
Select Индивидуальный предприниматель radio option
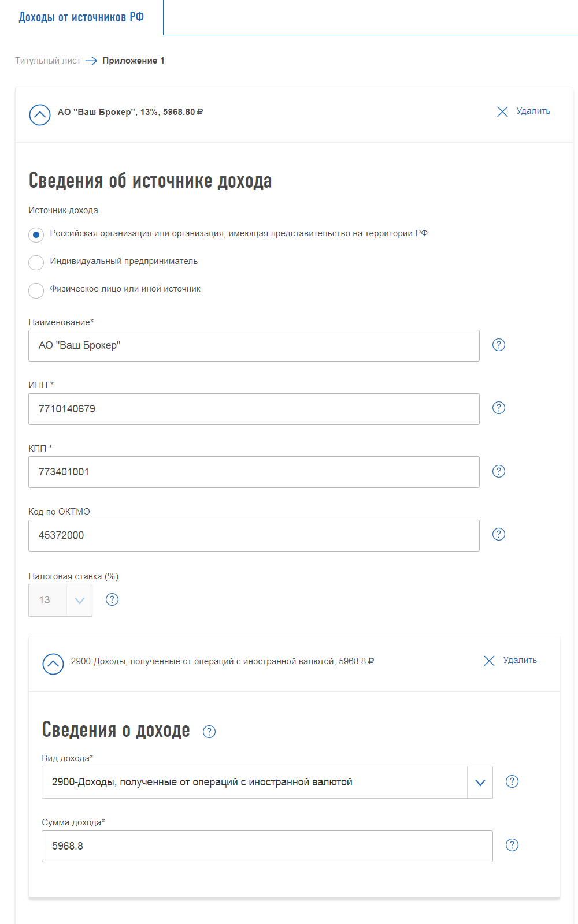[x=36, y=262]
